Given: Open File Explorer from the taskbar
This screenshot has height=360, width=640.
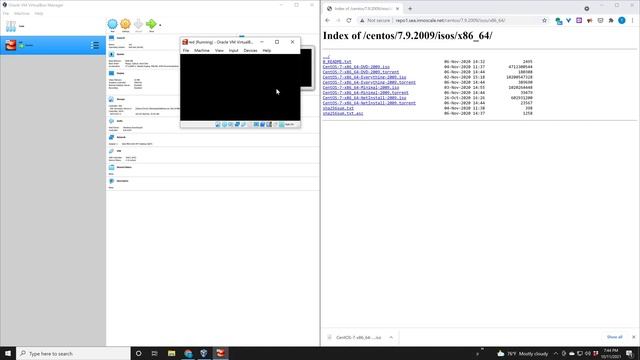Looking at the screenshot, I should tap(171, 353).
